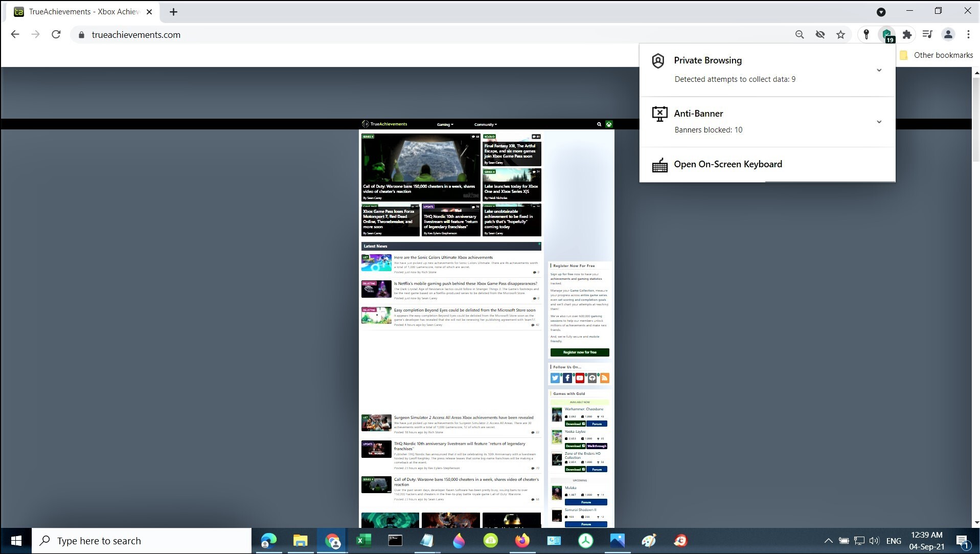The height and width of the screenshot is (554, 980).
Task: Open the TrueAchievements Facebook icon
Action: (567, 378)
